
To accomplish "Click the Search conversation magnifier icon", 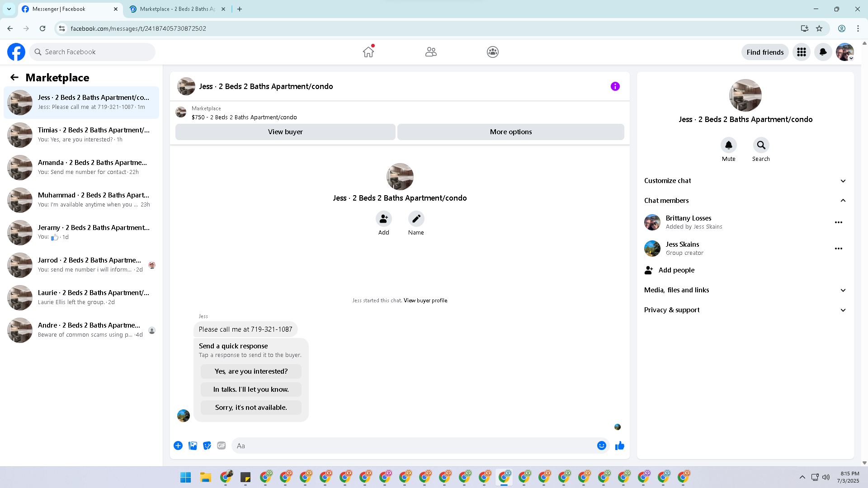I will 761,145.
